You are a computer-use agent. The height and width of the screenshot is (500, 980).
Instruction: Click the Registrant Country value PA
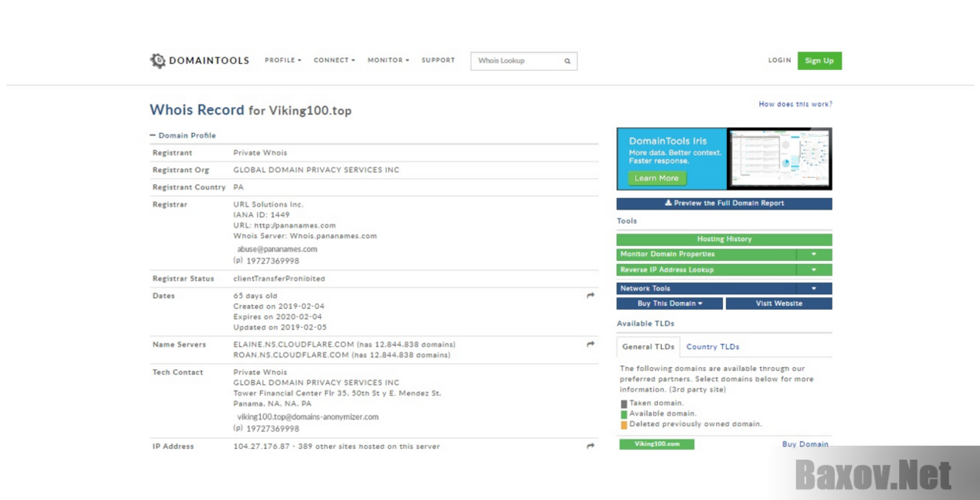239,187
